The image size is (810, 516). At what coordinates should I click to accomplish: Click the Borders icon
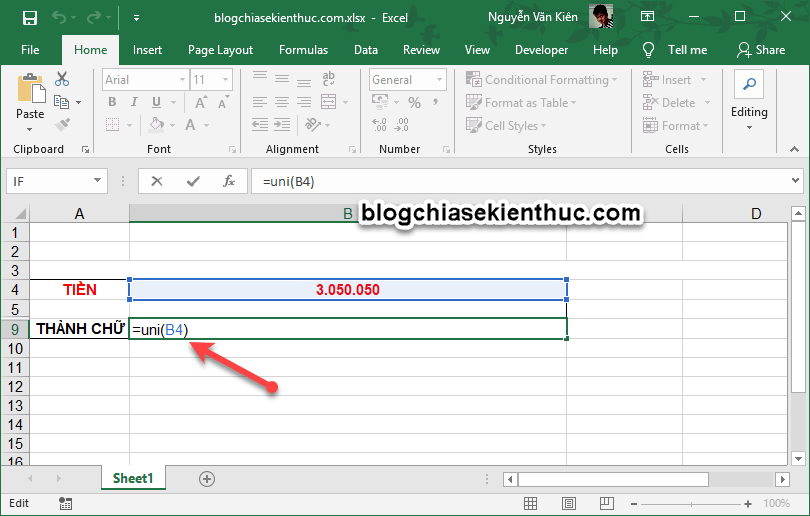point(113,124)
